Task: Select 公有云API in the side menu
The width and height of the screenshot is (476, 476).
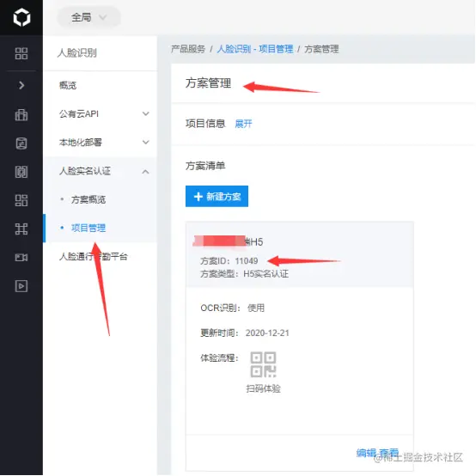Action: point(79,113)
